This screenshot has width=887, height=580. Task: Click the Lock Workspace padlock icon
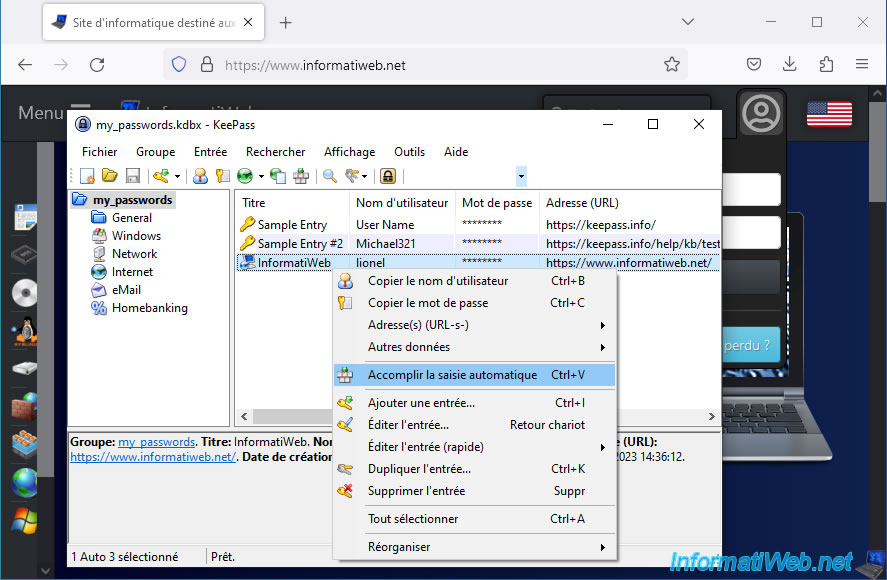click(387, 176)
